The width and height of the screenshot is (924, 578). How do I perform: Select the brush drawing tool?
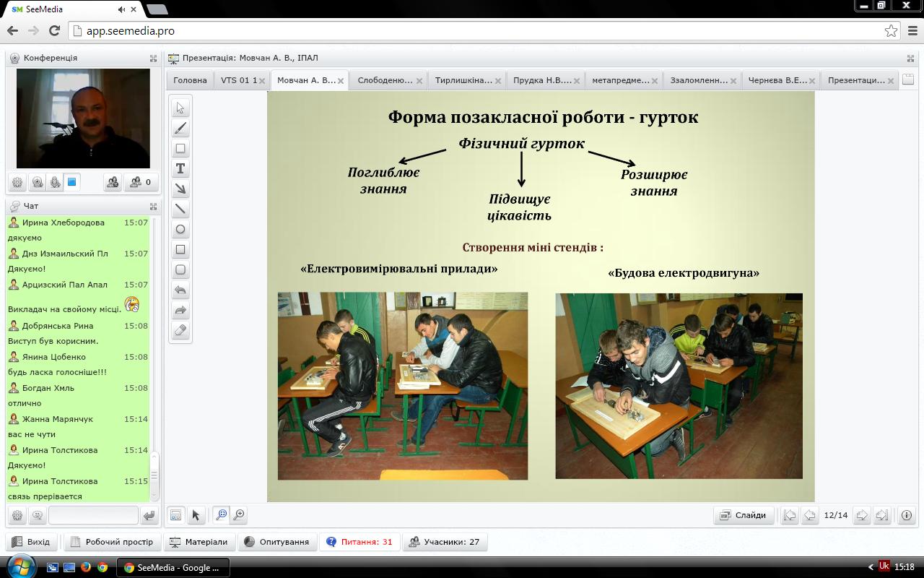tap(180, 129)
